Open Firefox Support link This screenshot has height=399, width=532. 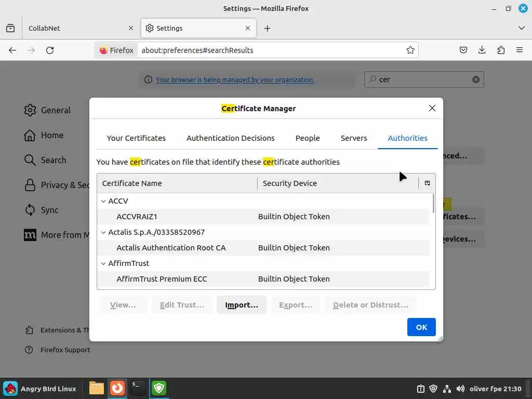click(x=58, y=350)
